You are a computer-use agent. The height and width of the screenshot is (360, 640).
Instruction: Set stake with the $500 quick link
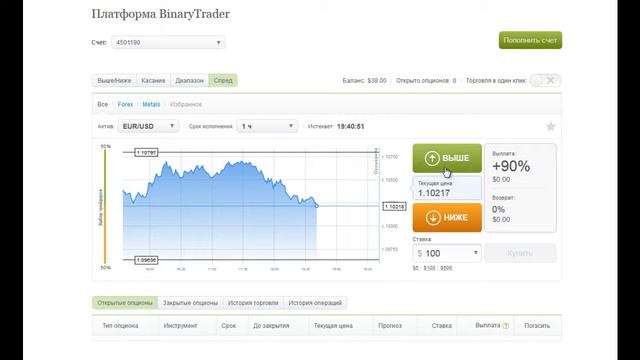pos(446,268)
